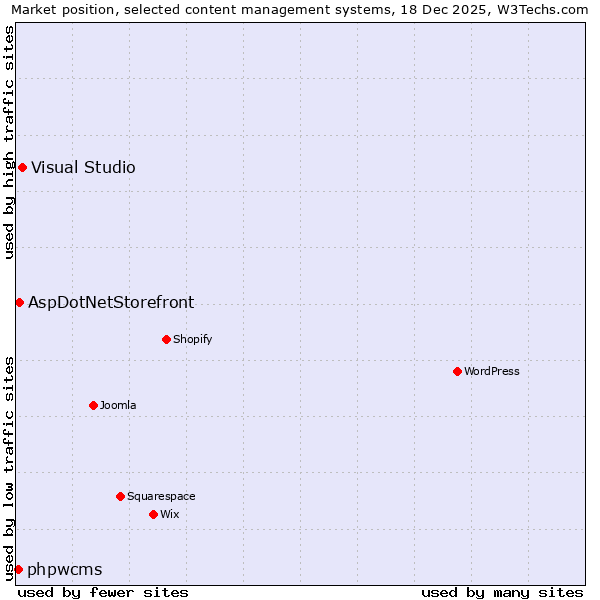Click the Squarespace text label
The height and width of the screenshot is (600, 600).
161,496
